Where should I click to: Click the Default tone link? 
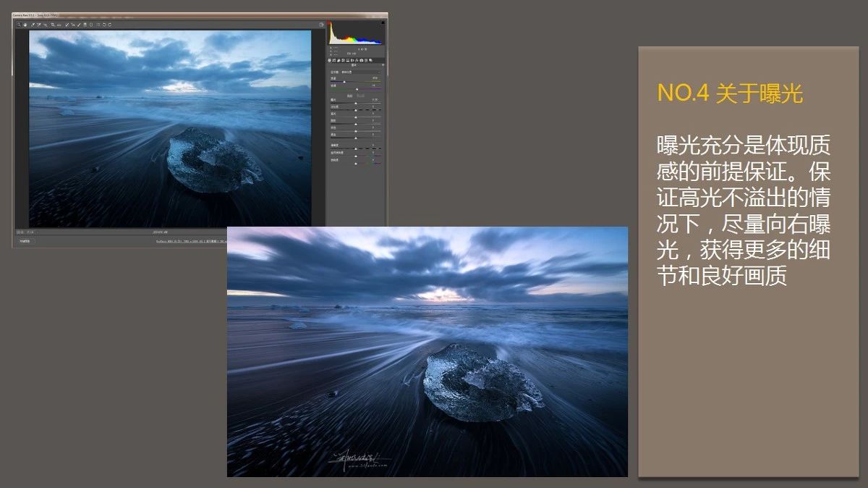click(361, 96)
